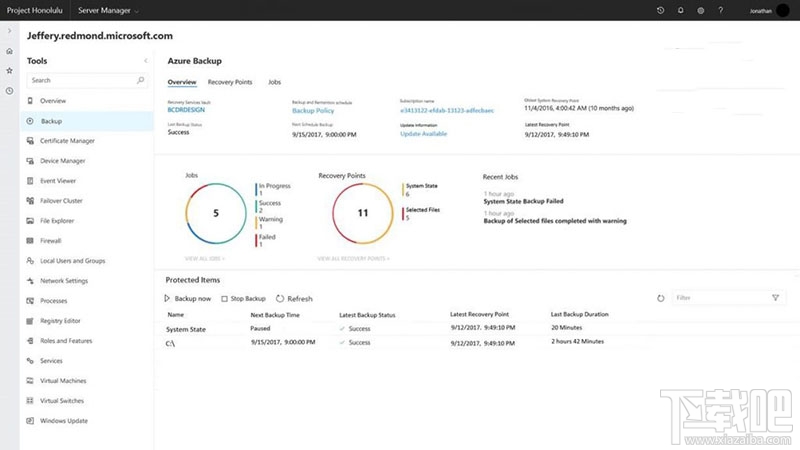This screenshot has width=800, height=450.
Task: Click the Filter input field
Action: (x=729, y=297)
